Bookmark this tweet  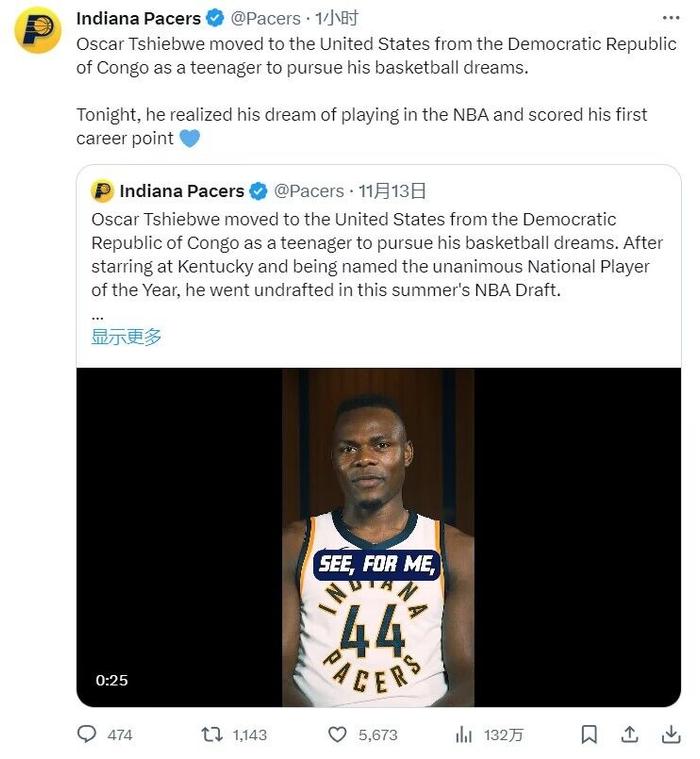589,735
